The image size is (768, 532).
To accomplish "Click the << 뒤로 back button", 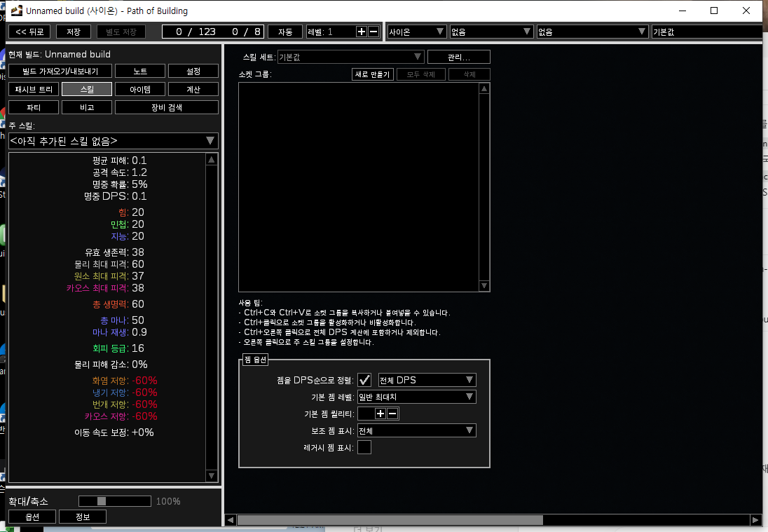I will tap(29, 32).
